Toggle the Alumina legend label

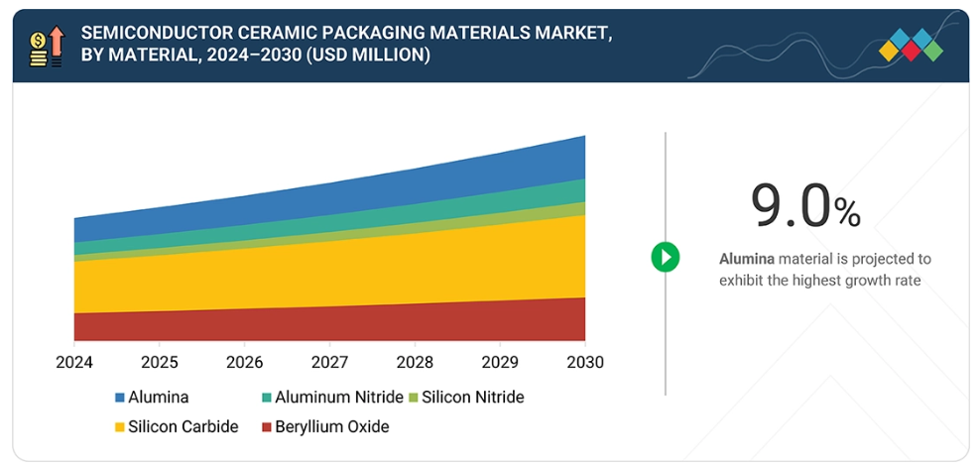tap(158, 398)
